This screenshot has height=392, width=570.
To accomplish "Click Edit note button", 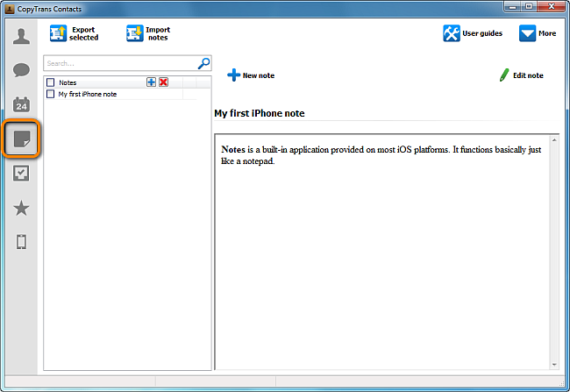I will click(x=522, y=75).
